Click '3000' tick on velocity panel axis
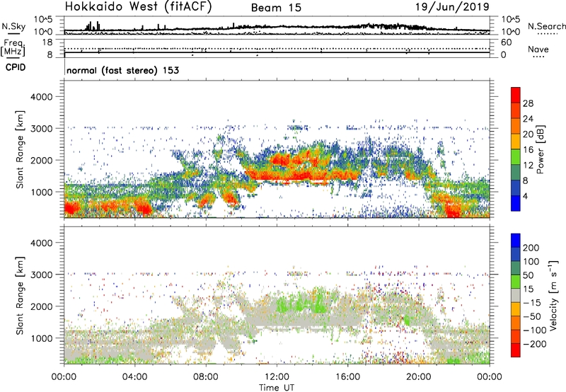 pyautogui.click(x=41, y=275)
